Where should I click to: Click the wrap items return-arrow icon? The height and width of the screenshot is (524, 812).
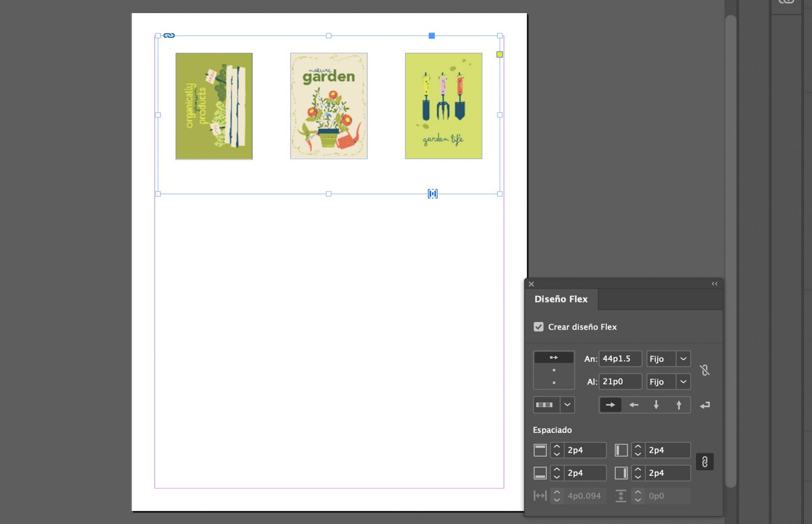click(705, 405)
